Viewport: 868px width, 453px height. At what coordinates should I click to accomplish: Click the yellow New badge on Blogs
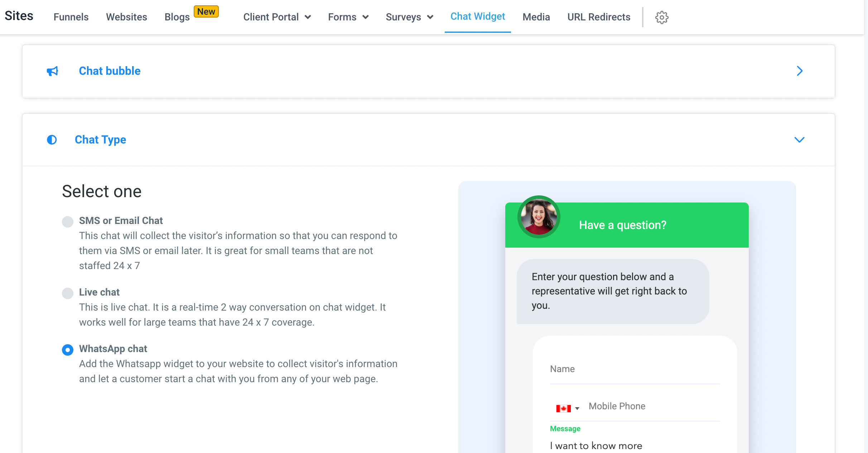click(x=206, y=11)
